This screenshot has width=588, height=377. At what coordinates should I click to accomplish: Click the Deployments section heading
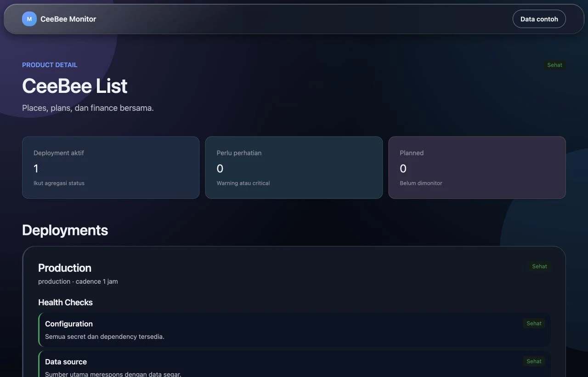[65, 230]
